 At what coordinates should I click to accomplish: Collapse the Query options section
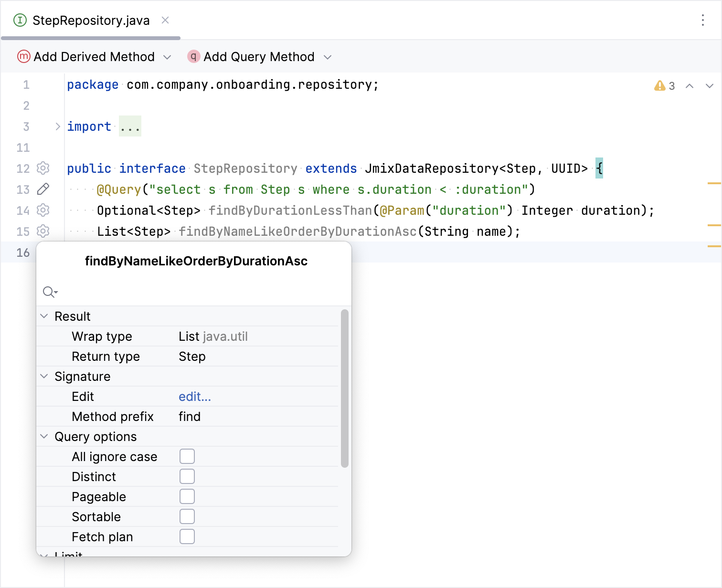coord(44,436)
